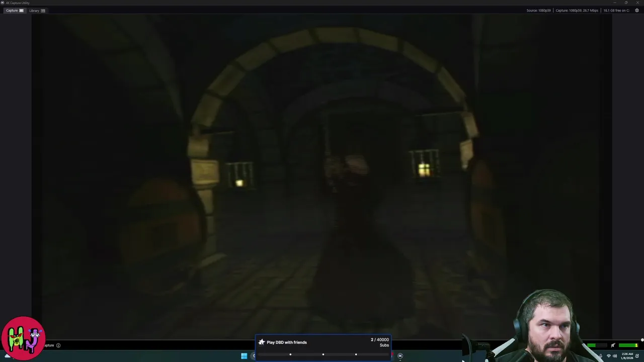Click the right green audio level meter
Screen dimensions: 644x362
coord(628,345)
